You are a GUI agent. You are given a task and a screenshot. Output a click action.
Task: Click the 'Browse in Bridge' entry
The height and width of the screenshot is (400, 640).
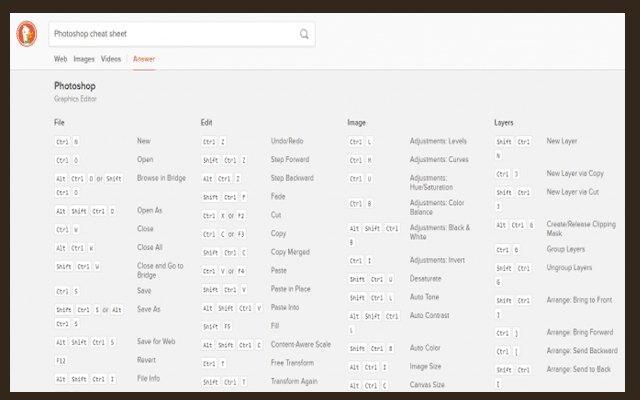pyautogui.click(x=159, y=177)
